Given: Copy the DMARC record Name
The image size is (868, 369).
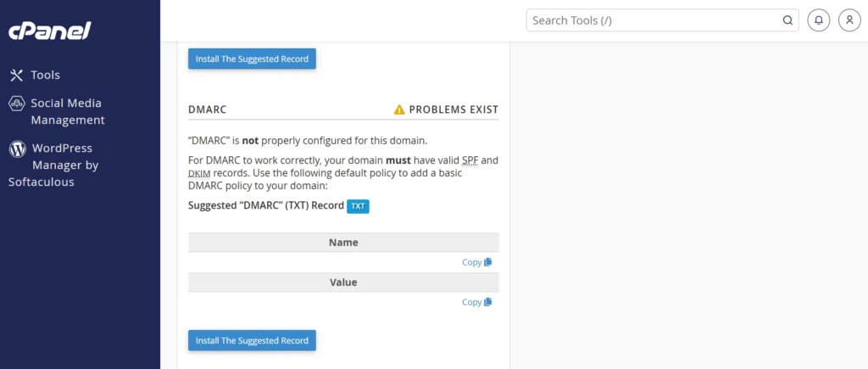Looking at the screenshot, I should click(476, 262).
